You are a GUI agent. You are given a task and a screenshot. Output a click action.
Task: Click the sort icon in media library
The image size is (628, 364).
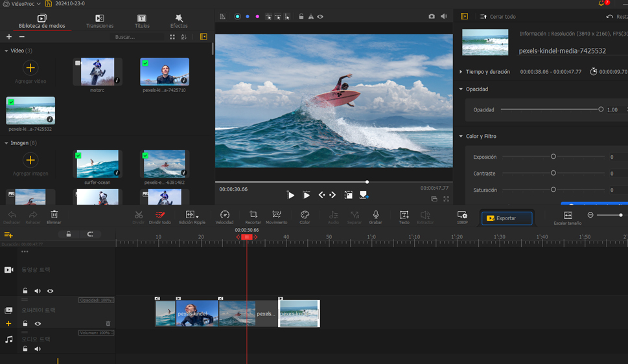point(184,37)
